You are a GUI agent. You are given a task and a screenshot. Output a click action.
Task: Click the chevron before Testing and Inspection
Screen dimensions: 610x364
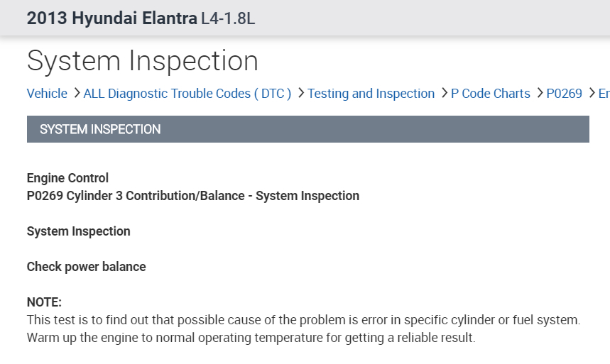click(x=301, y=94)
